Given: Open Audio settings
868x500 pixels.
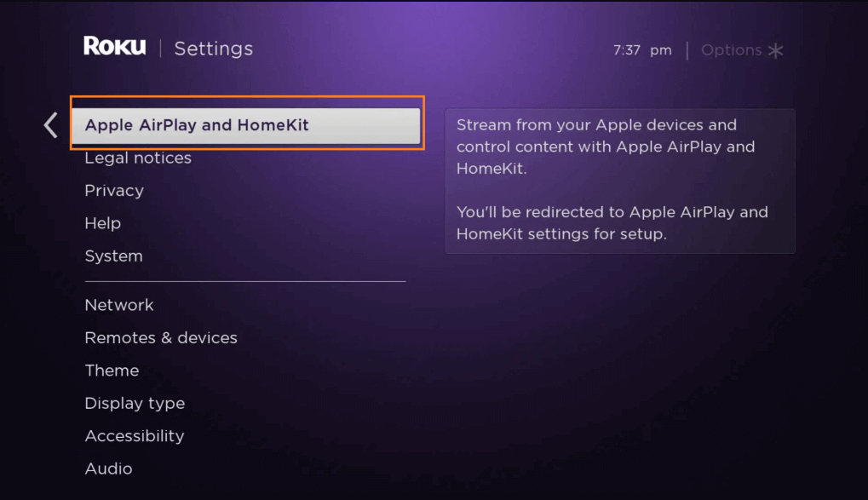Looking at the screenshot, I should 108,468.
